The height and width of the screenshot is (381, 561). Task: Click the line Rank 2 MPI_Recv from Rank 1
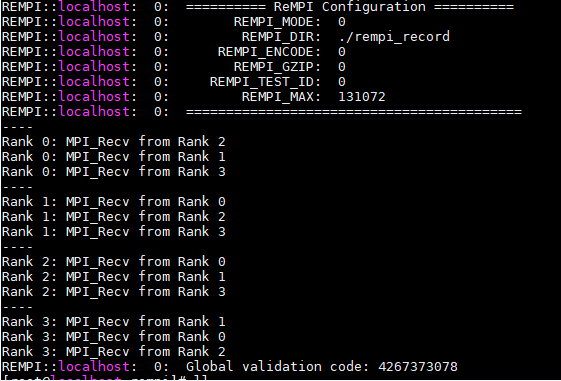[x=113, y=277]
